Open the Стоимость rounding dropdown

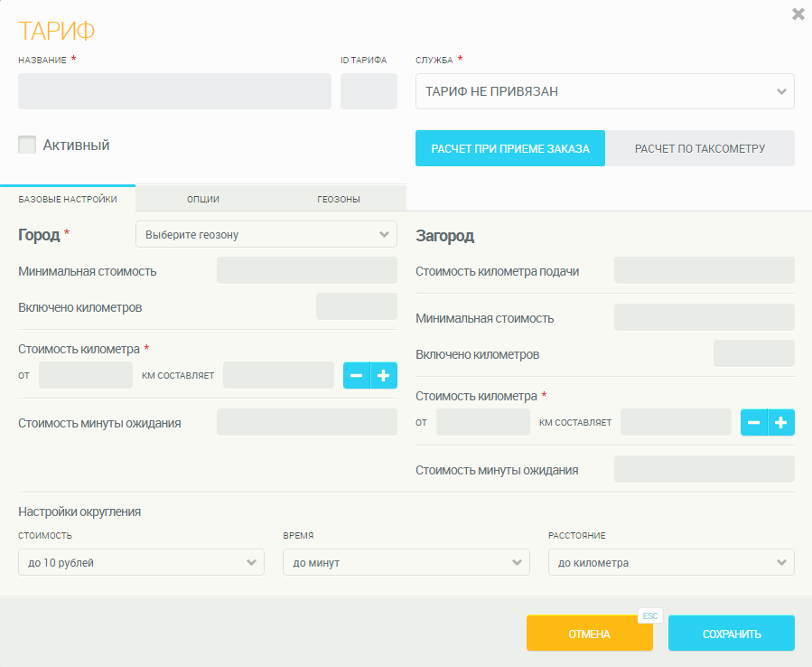tap(141, 562)
